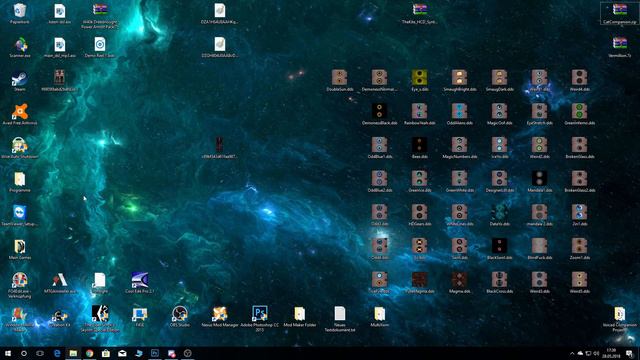This screenshot has width=640, height=360.
Task: Select the Magma.dds file
Action: click(x=460, y=282)
